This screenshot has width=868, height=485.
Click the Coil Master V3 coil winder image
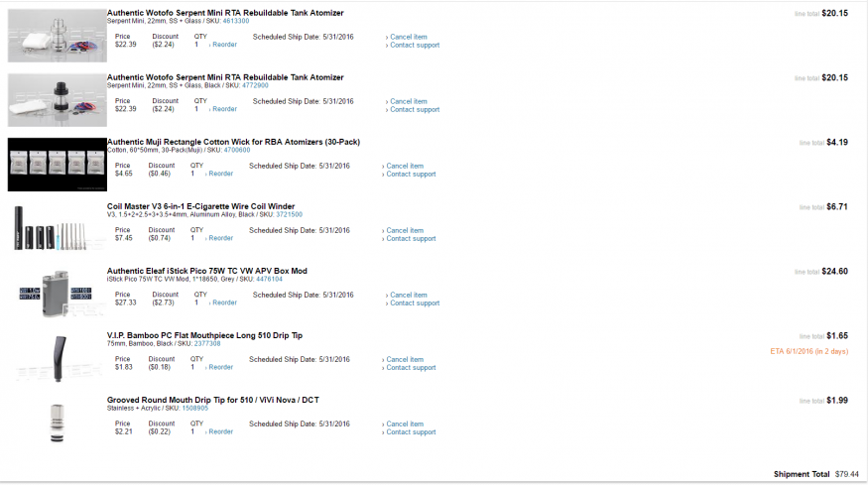click(57, 229)
